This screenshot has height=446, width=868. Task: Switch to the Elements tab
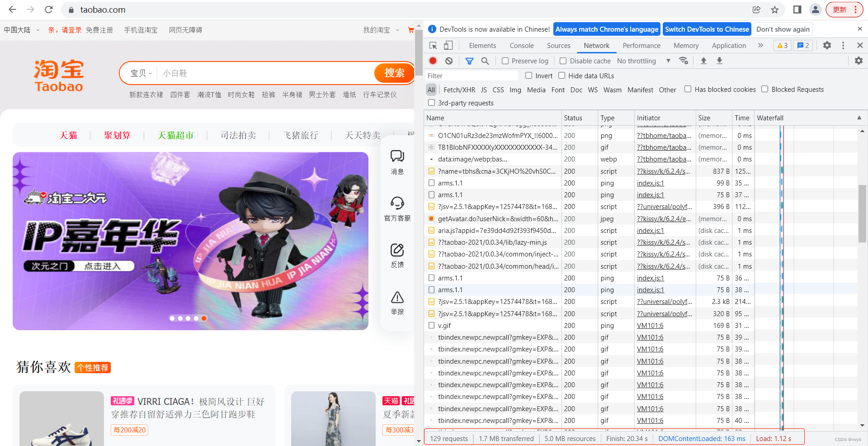(482, 45)
